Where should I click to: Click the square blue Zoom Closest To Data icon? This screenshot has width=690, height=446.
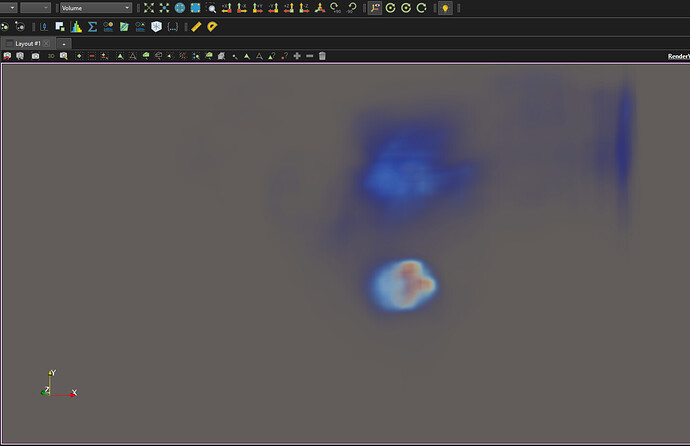point(195,8)
